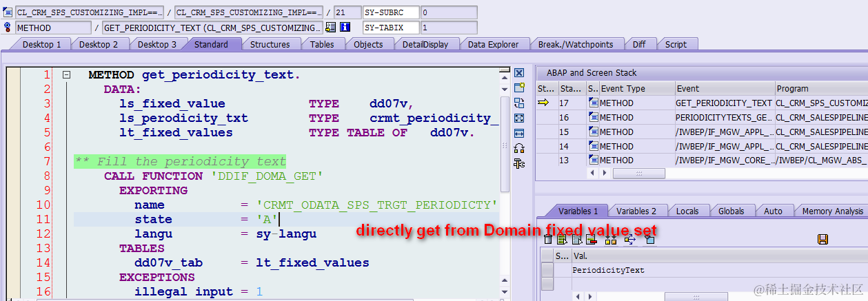Image resolution: width=868 pixels, height=301 pixels.
Task: Click the fourth icon in Variables 1 toolbar
Action: (x=591, y=240)
